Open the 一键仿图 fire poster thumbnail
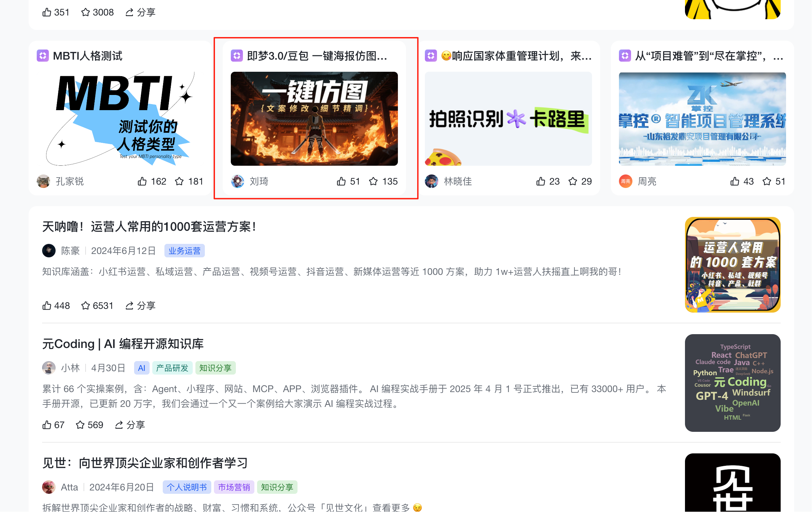 pos(314,119)
